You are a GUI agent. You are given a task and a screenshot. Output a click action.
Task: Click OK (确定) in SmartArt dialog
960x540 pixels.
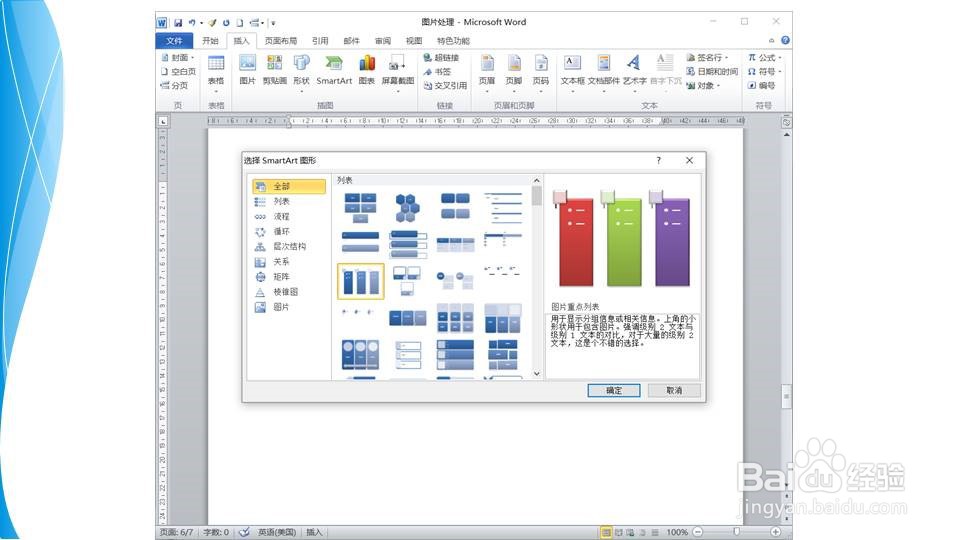(x=613, y=390)
